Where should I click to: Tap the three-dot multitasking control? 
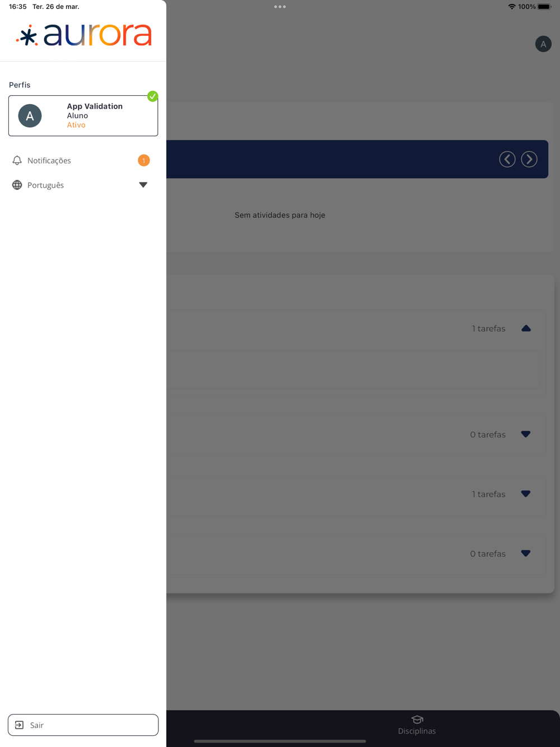click(x=280, y=7)
